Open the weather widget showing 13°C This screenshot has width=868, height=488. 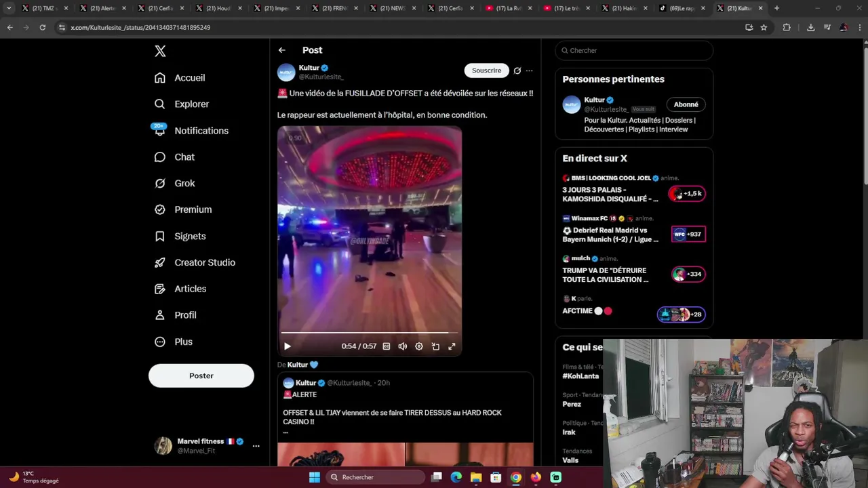pos(34,477)
